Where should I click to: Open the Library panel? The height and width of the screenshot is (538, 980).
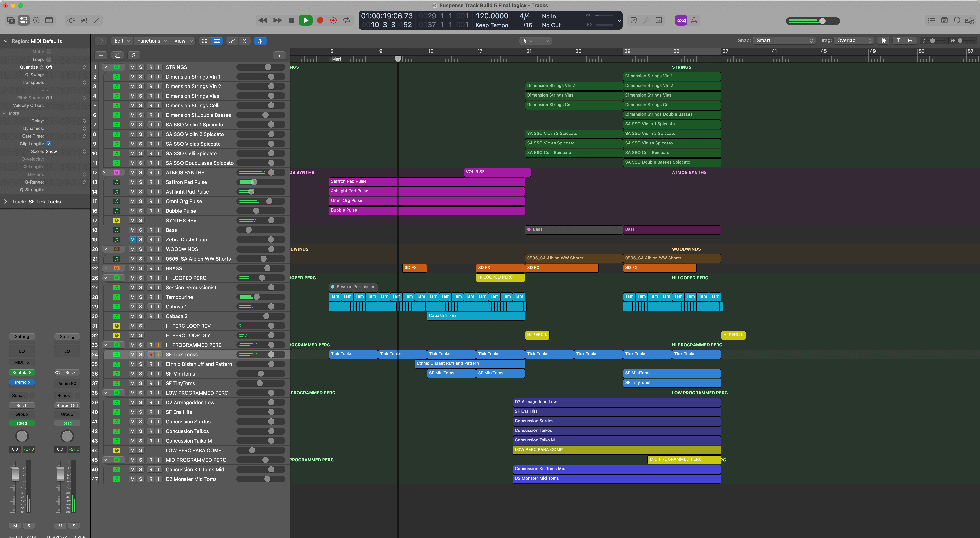point(11,21)
